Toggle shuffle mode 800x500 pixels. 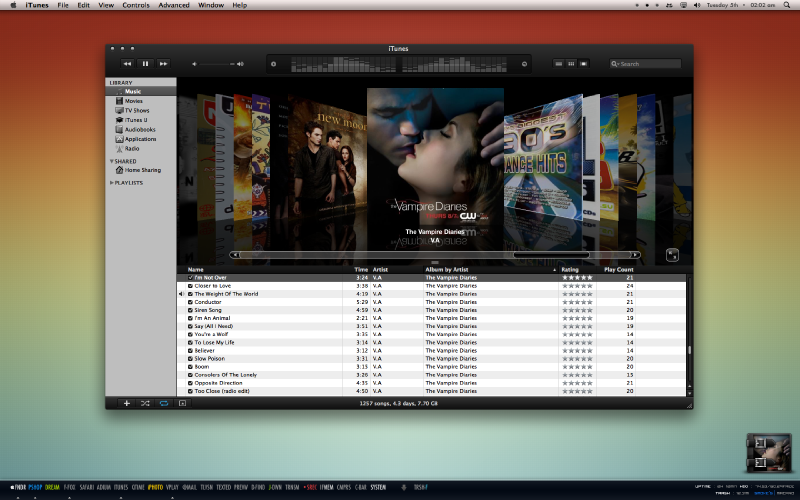pyautogui.click(x=145, y=403)
